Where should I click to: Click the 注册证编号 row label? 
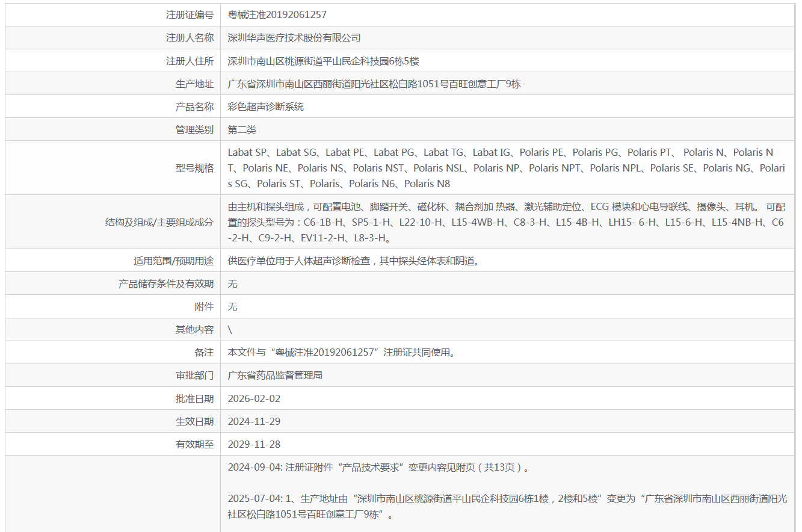coord(190,14)
